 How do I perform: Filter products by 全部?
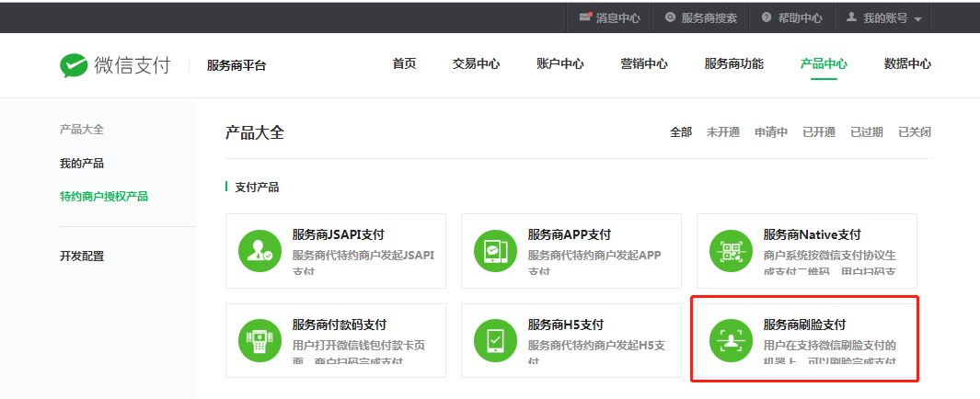[681, 131]
